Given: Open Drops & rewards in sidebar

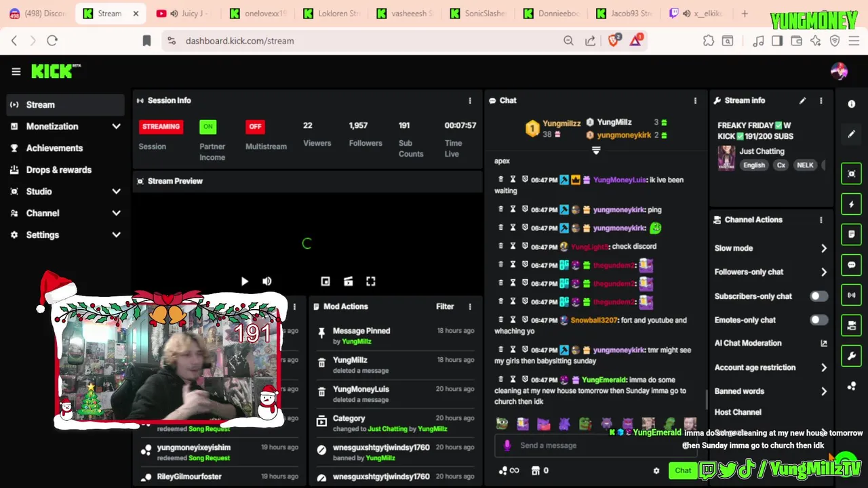Looking at the screenshot, I should (66, 169).
